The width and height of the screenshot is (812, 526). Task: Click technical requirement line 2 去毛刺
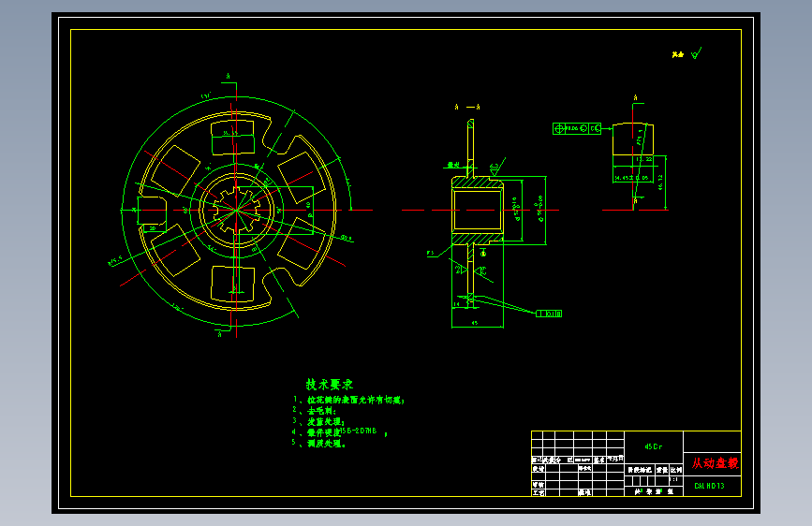pos(314,411)
